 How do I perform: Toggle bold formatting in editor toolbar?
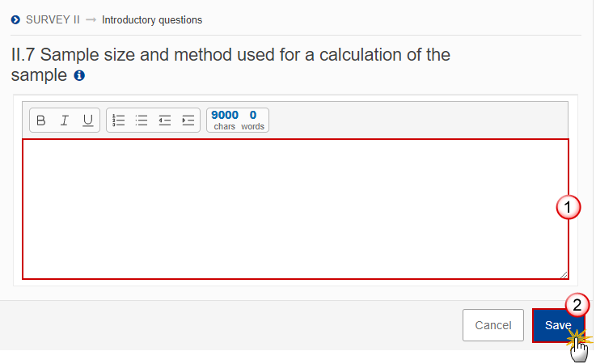41,121
